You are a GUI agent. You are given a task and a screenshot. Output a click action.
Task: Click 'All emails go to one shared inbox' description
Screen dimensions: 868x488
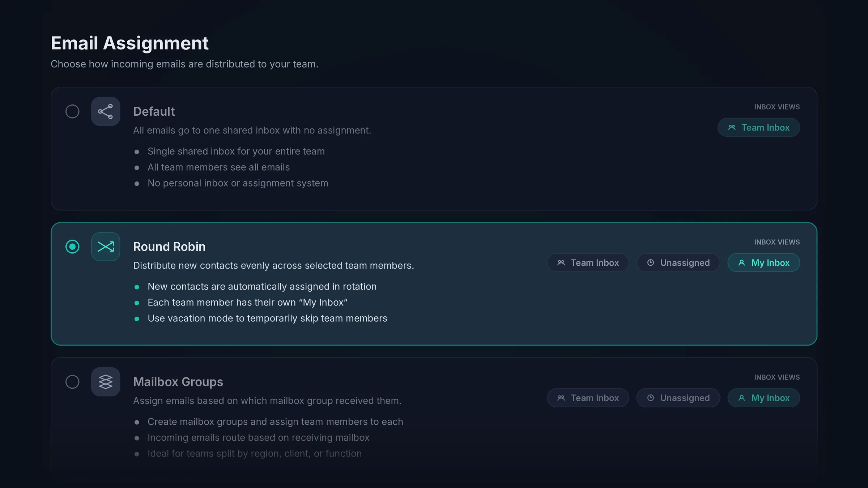pos(252,130)
